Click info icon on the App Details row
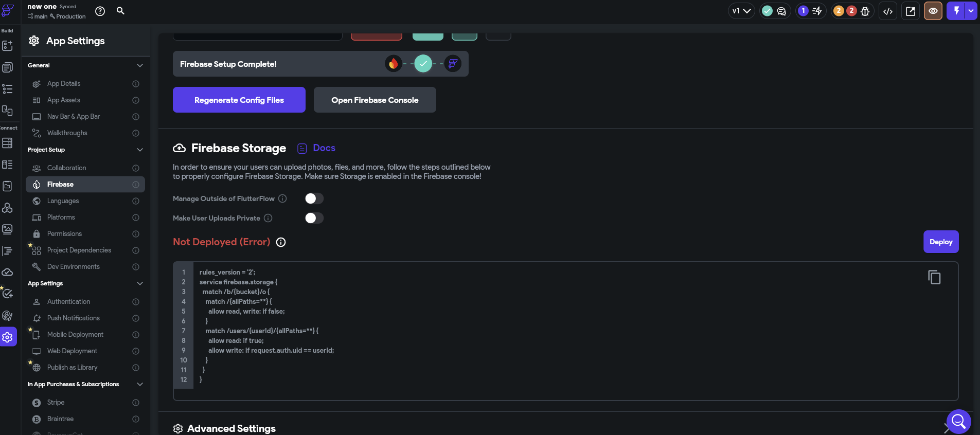The height and width of the screenshot is (435, 980). [136, 84]
